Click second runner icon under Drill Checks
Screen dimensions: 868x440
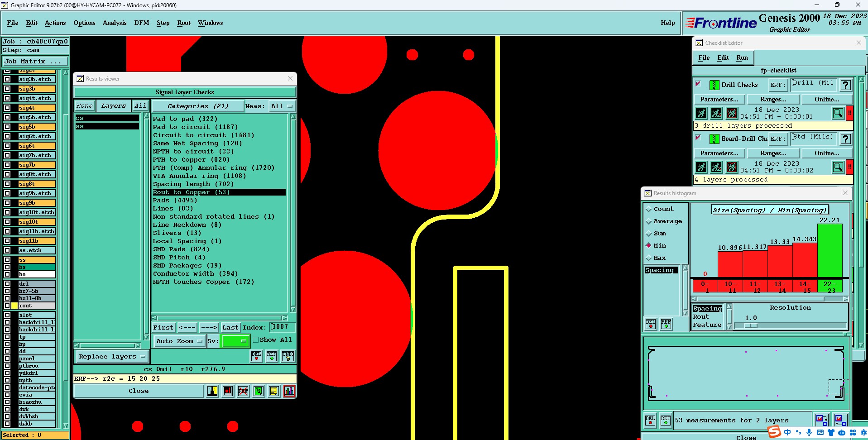(x=716, y=113)
